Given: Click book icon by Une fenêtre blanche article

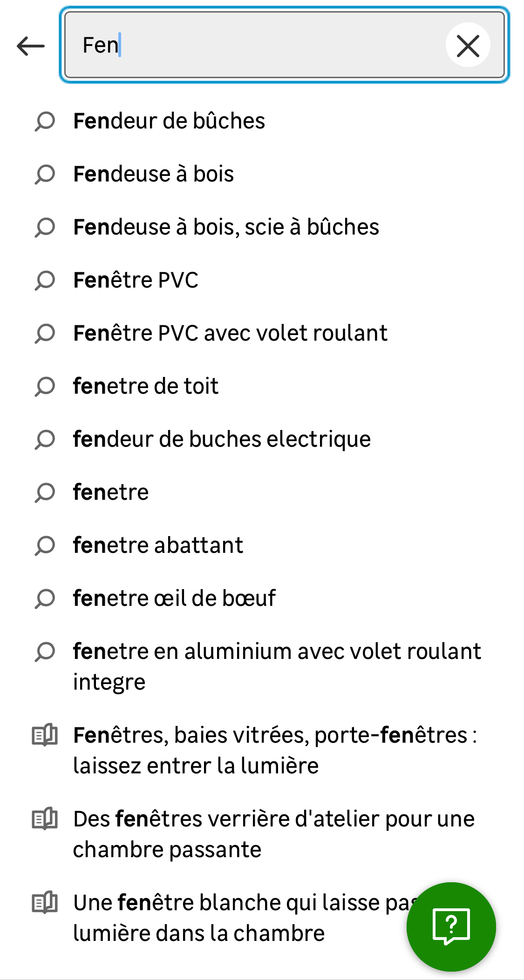Looking at the screenshot, I should [45, 903].
